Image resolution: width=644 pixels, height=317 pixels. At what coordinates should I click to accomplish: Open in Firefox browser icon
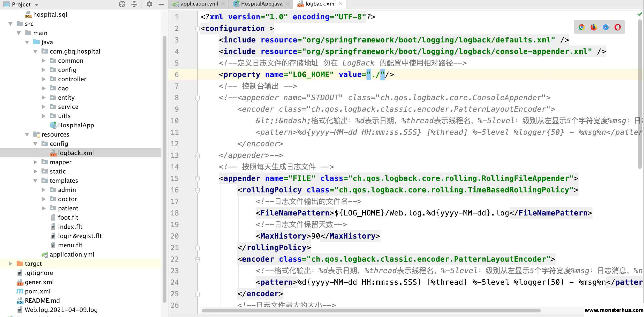click(594, 27)
